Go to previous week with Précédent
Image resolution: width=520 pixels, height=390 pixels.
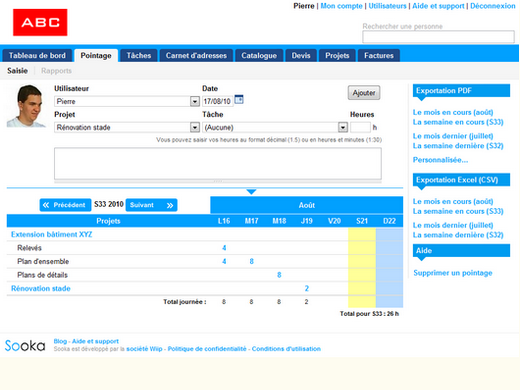pos(65,205)
